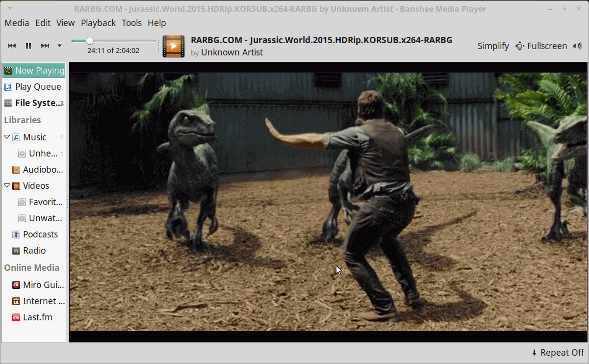
Task: Skip to the previous track
Action: coord(12,46)
